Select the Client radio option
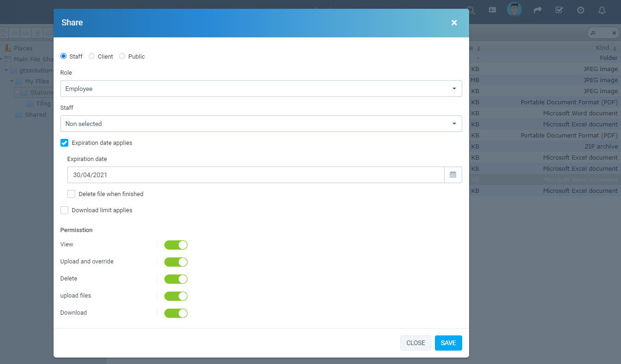The width and height of the screenshot is (621, 364). coord(92,56)
